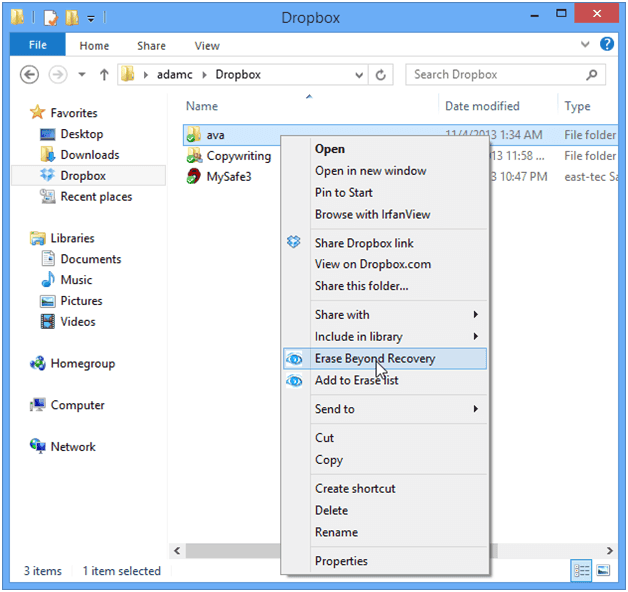Open the Home ribbon tab
The height and width of the screenshot is (592, 628).
point(94,46)
